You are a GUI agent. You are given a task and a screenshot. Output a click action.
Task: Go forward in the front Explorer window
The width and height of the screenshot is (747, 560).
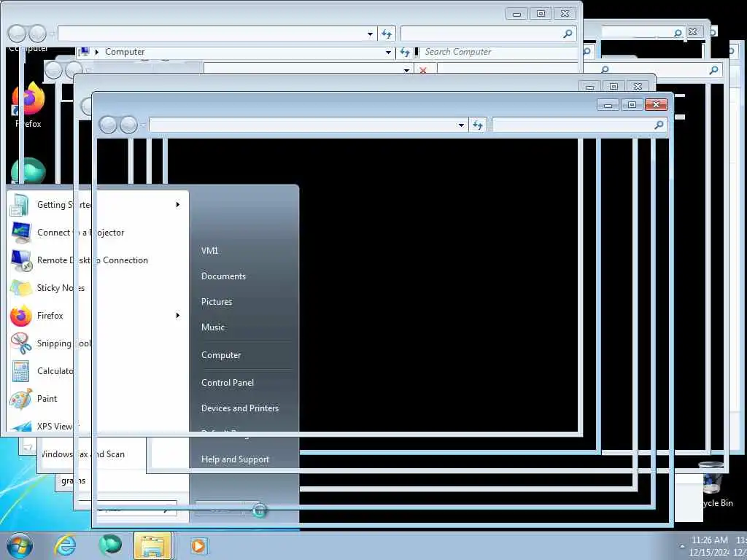click(x=128, y=125)
